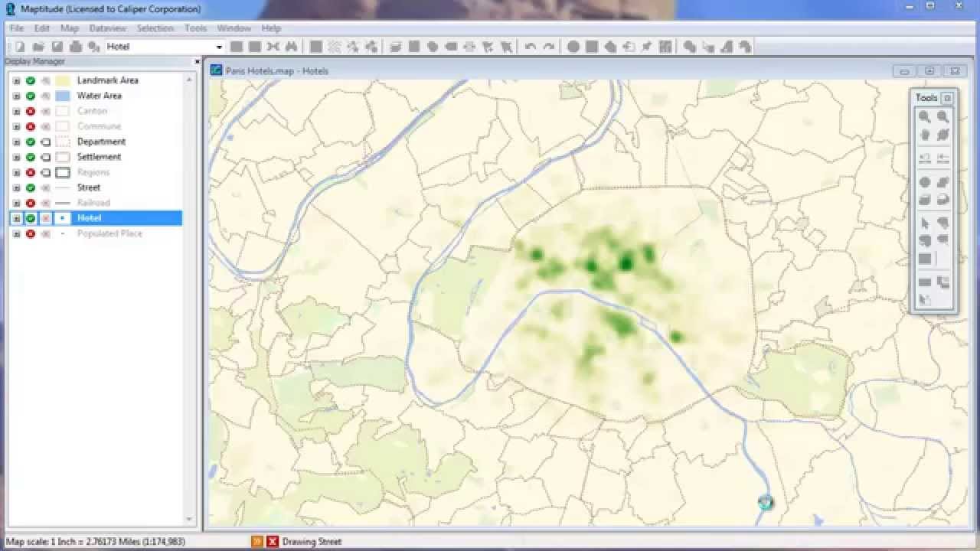The image size is (980, 551).
Task: Click the Open file folder icon
Action: pyautogui.click(x=38, y=47)
